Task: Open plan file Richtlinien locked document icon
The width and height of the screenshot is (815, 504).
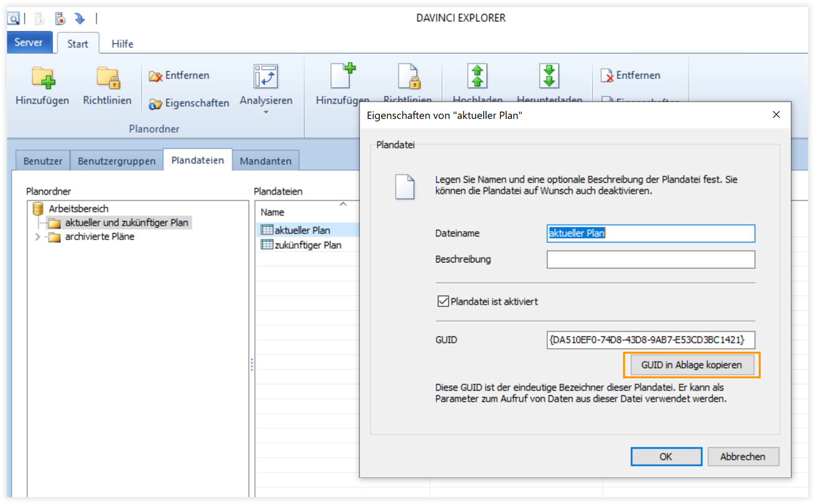Action: tap(408, 77)
